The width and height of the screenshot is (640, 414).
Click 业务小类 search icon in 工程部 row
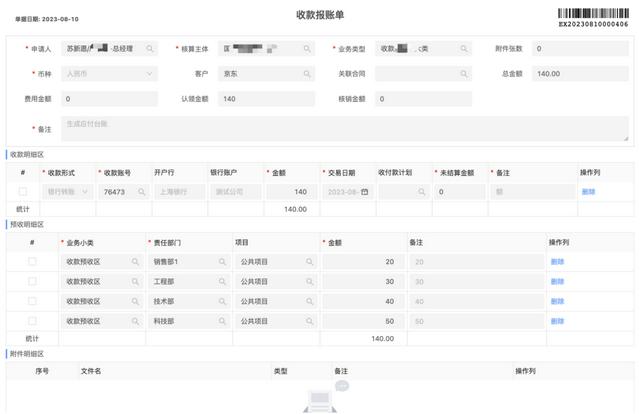135,281
